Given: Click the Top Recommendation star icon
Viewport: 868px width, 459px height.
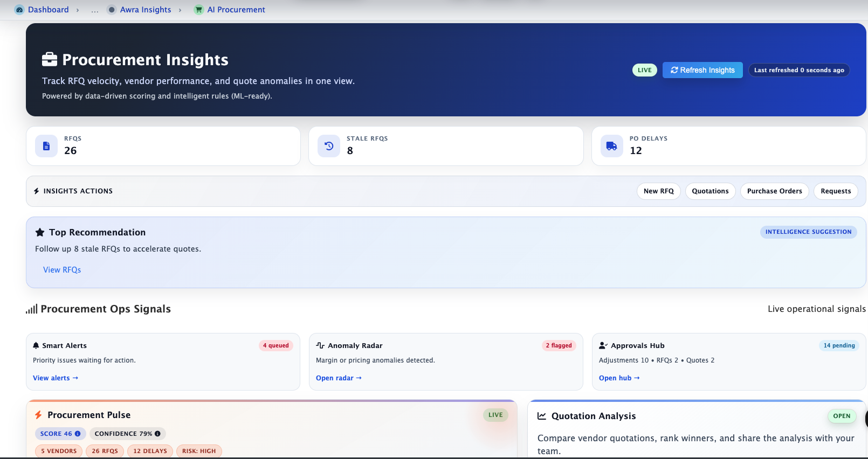Looking at the screenshot, I should [x=40, y=232].
